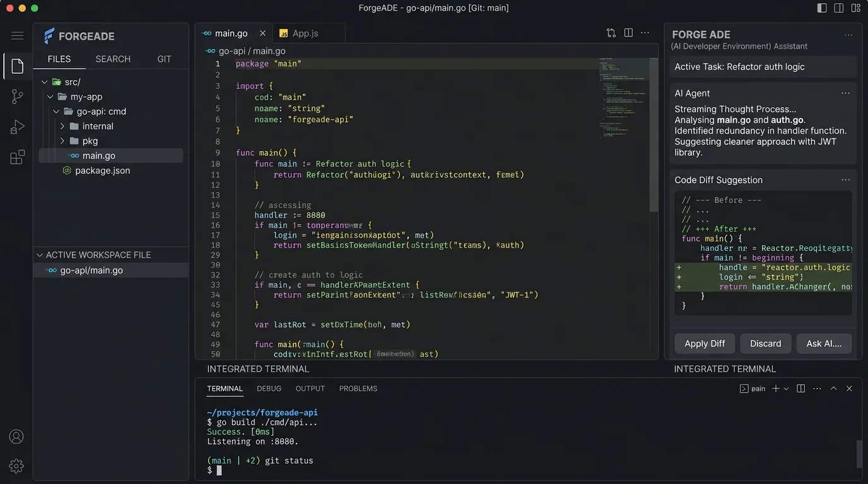Viewport: 868px width, 484px height.
Task: Select main.go in the file tree
Action: 111,156
